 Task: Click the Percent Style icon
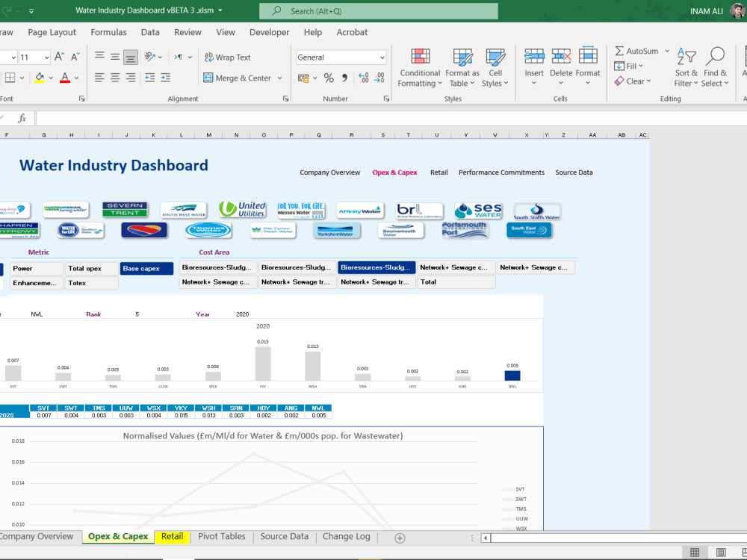point(329,77)
